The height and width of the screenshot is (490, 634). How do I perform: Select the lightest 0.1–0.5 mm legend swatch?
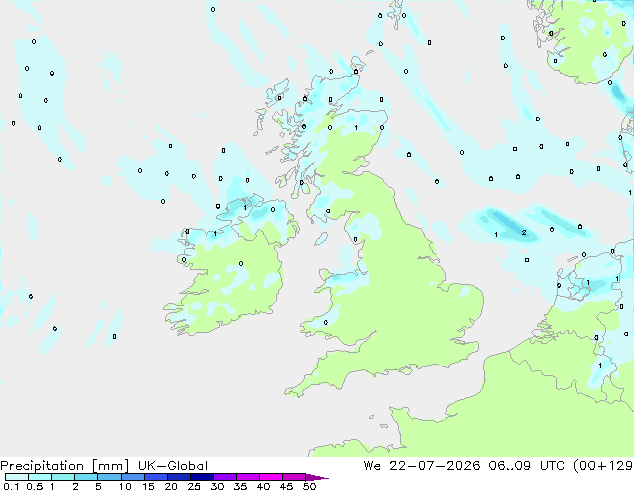click(x=17, y=477)
